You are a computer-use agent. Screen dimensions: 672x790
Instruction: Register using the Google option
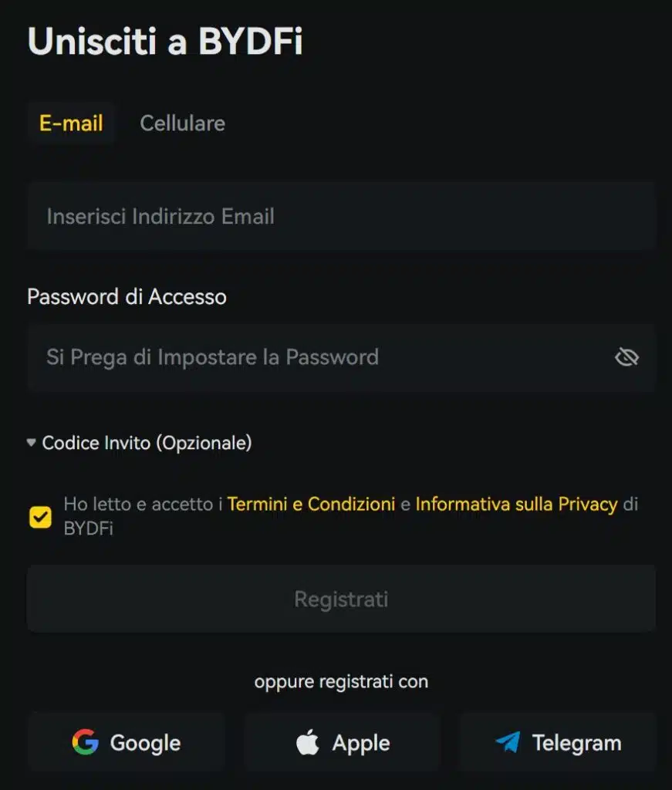126,742
